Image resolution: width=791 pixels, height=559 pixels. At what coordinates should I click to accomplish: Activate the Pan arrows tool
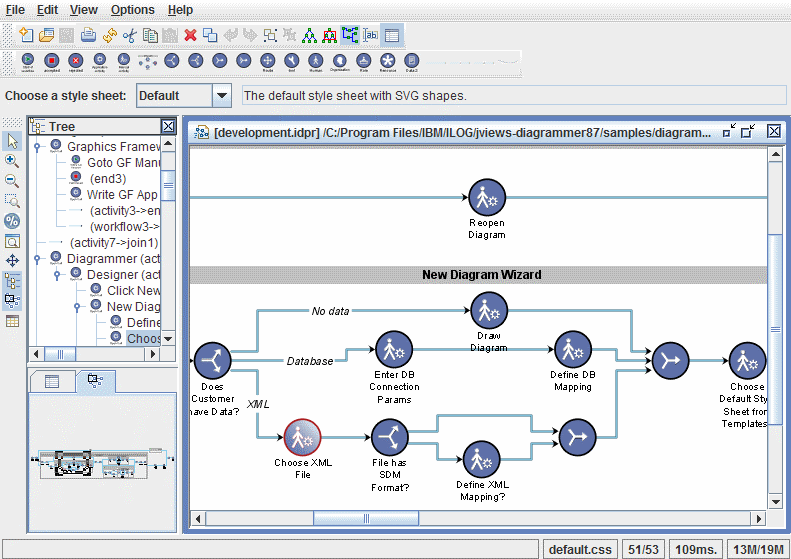point(12,260)
